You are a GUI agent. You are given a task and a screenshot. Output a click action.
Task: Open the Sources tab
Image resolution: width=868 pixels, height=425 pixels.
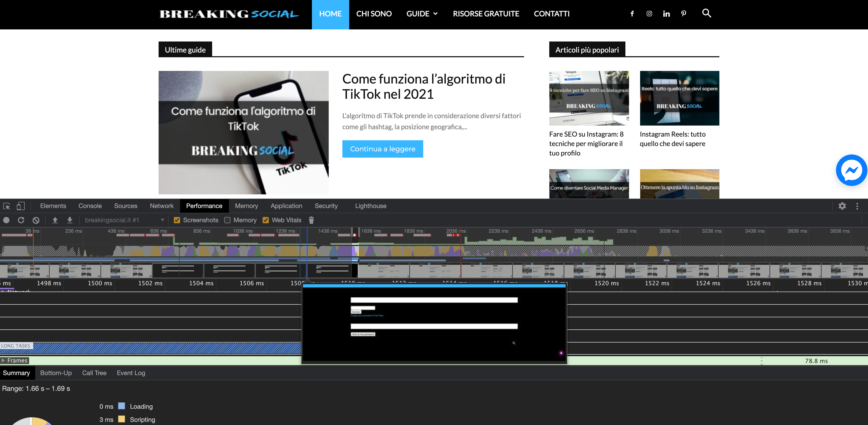[x=125, y=206]
